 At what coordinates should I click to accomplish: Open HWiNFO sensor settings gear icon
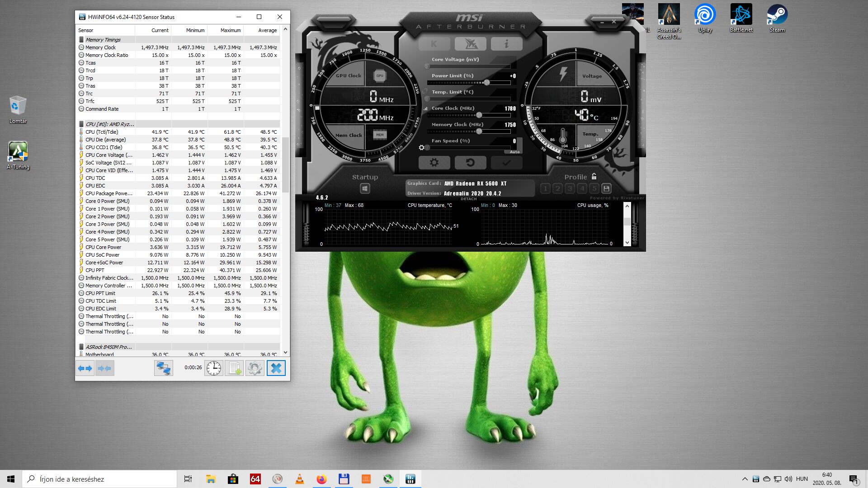pos(255,368)
